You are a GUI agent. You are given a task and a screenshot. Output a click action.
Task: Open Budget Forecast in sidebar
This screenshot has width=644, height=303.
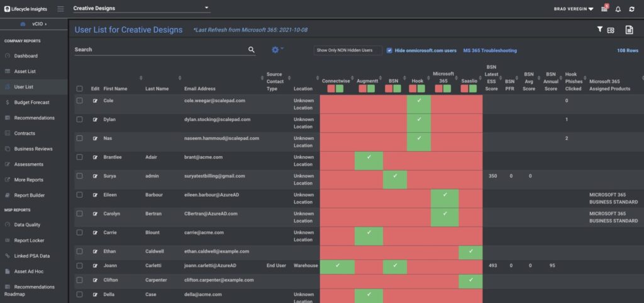31,103
